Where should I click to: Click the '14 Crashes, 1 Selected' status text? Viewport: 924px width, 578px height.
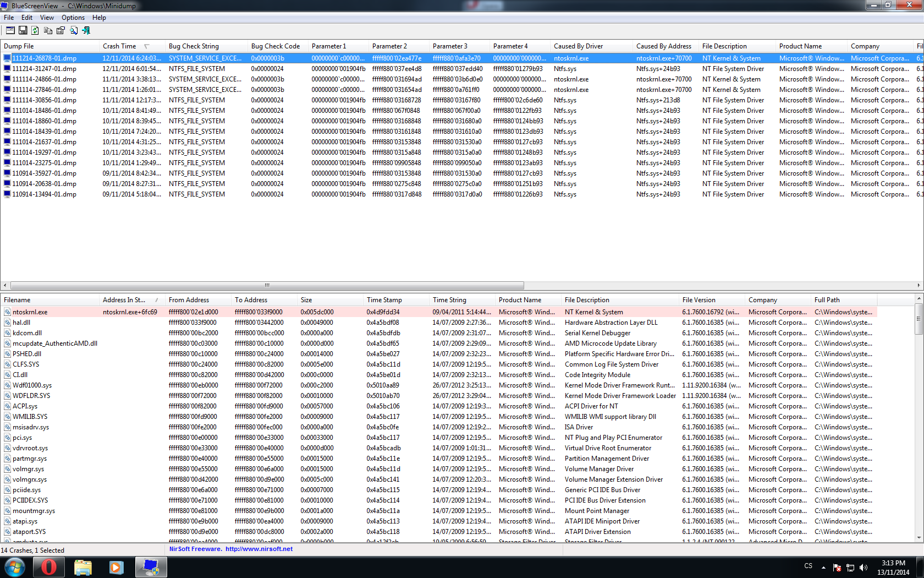pos(32,550)
